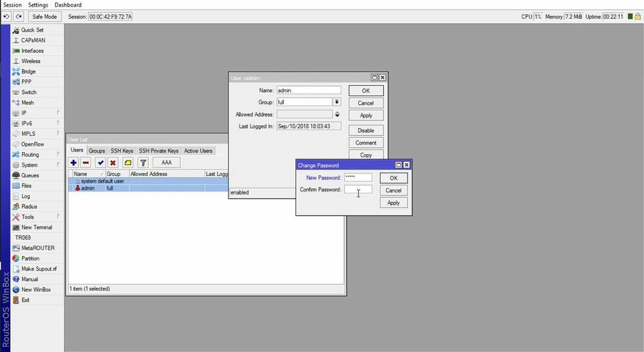This screenshot has height=352, width=644.
Task: Open New WinBox in sidebar
Action: 37,289
